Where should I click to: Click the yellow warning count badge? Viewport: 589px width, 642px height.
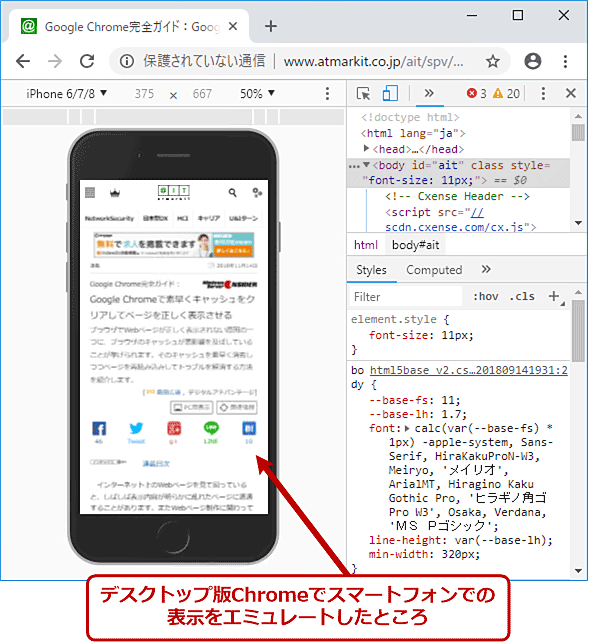506,93
